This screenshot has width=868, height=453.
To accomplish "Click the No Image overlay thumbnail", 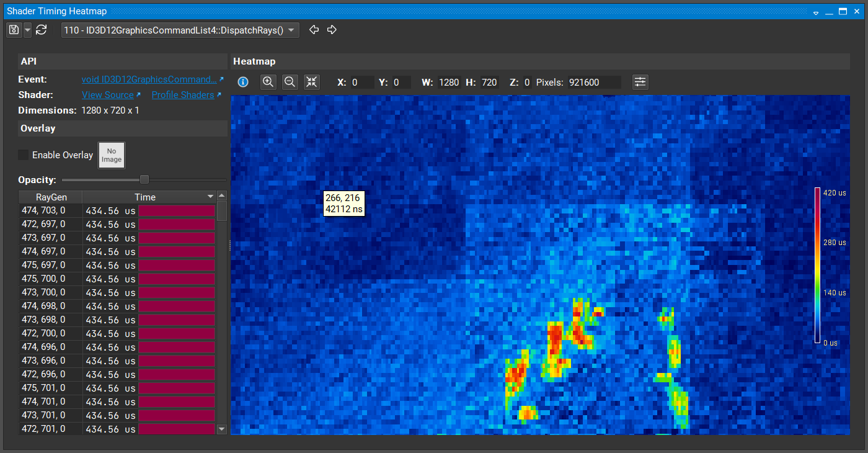I will pos(111,155).
